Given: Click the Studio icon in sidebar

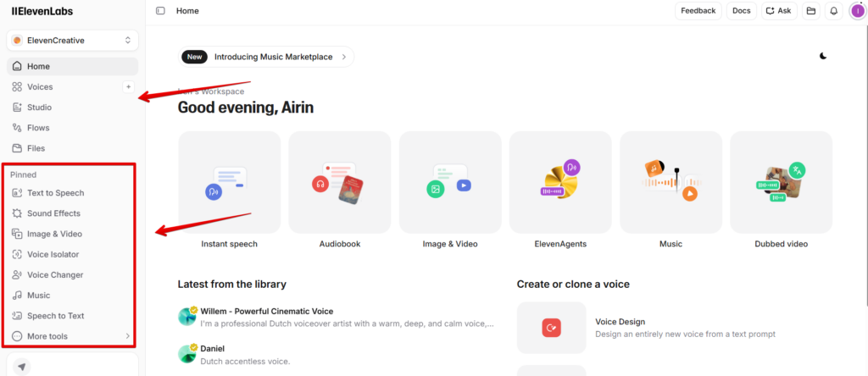Looking at the screenshot, I should 17,108.
